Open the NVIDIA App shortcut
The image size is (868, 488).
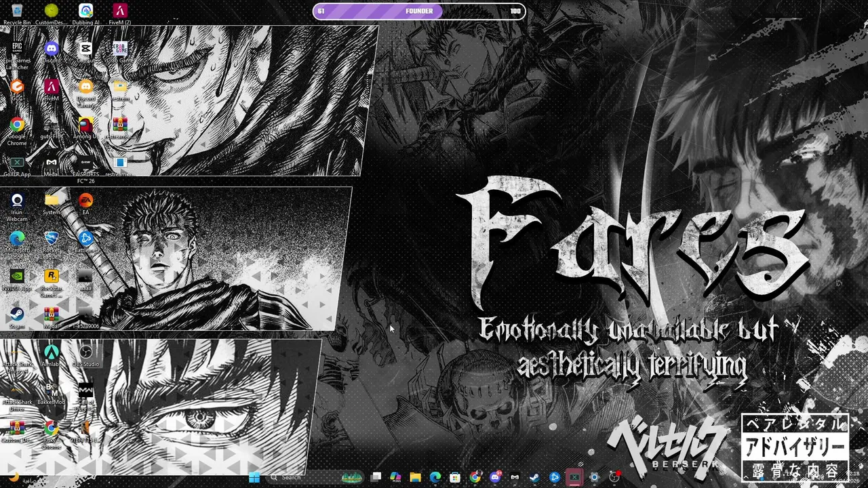(x=17, y=279)
